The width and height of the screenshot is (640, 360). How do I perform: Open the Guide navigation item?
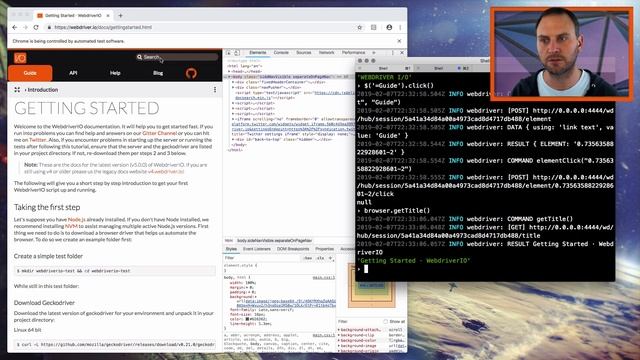coord(30,73)
